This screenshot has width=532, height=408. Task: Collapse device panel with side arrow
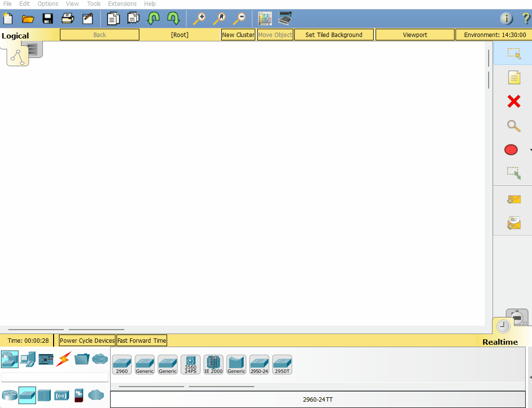[530, 377]
